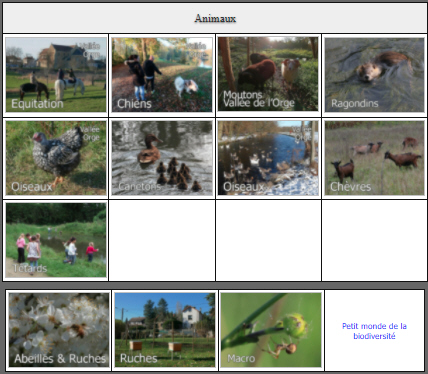Image resolution: width=428 pixels, height=374 pixels.
Task: Select the Moutons Vallée de l'Orge photo
Action: point(268,74)
